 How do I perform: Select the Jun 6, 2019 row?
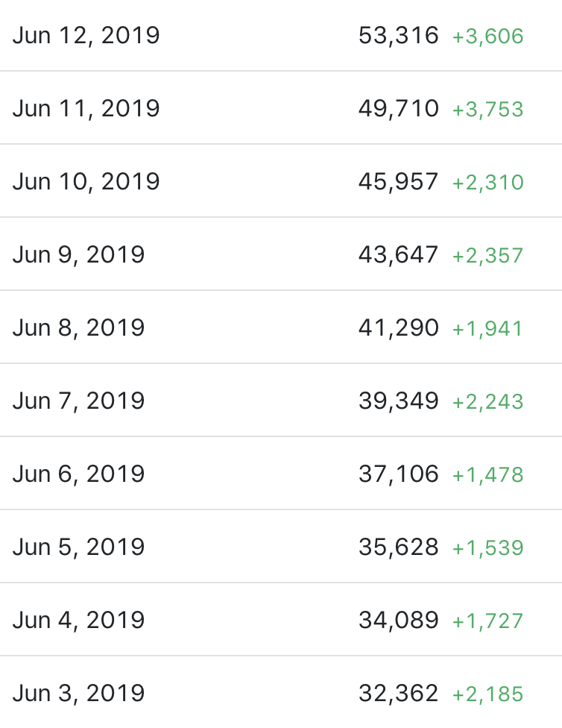[78, 474]
